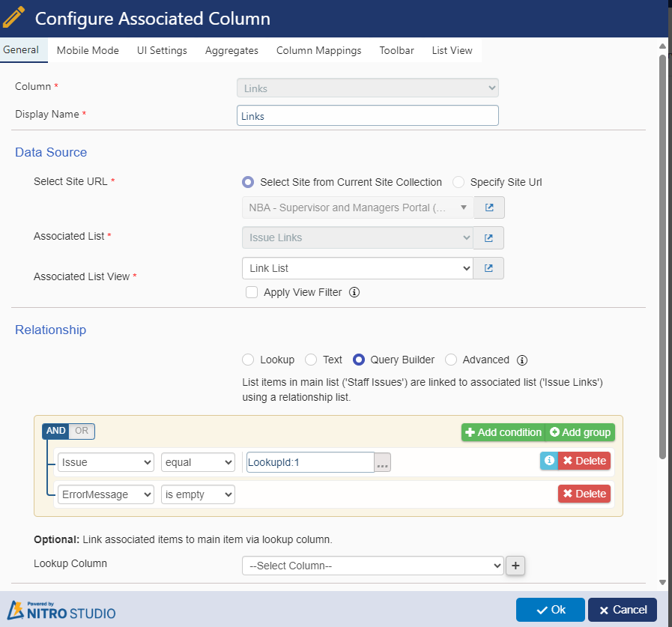
Task: Switch to the Column Mappings tab
Action: point(318,50)
